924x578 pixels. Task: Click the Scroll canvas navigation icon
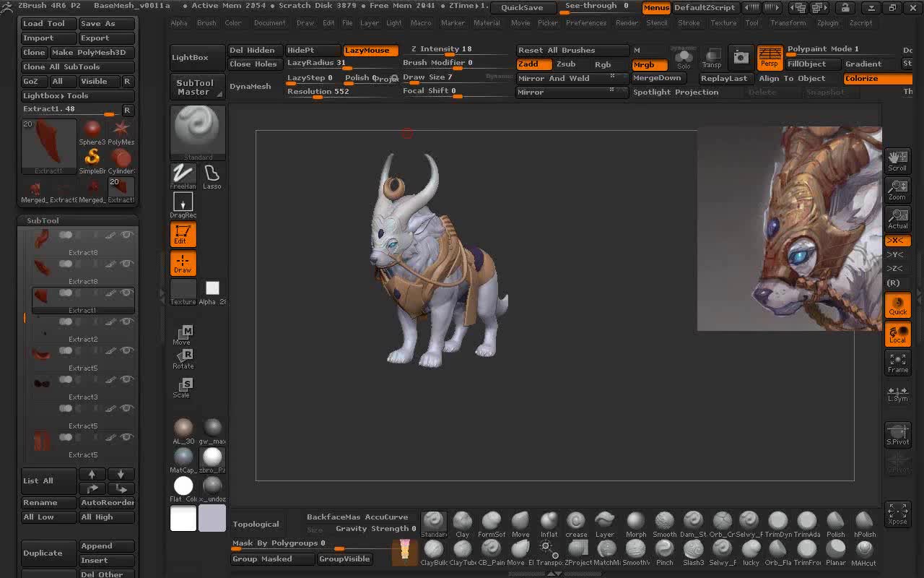click(897, 160)
